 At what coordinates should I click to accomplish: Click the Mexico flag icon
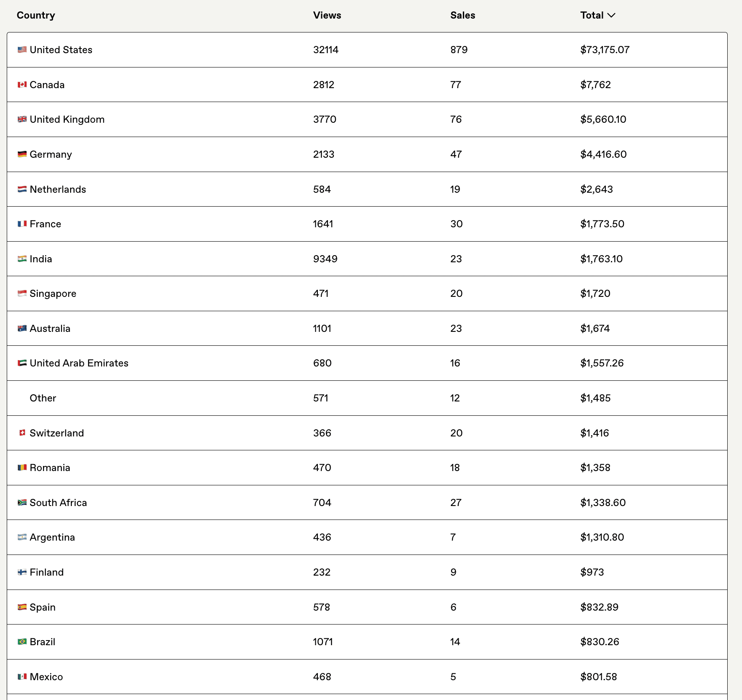22,677
